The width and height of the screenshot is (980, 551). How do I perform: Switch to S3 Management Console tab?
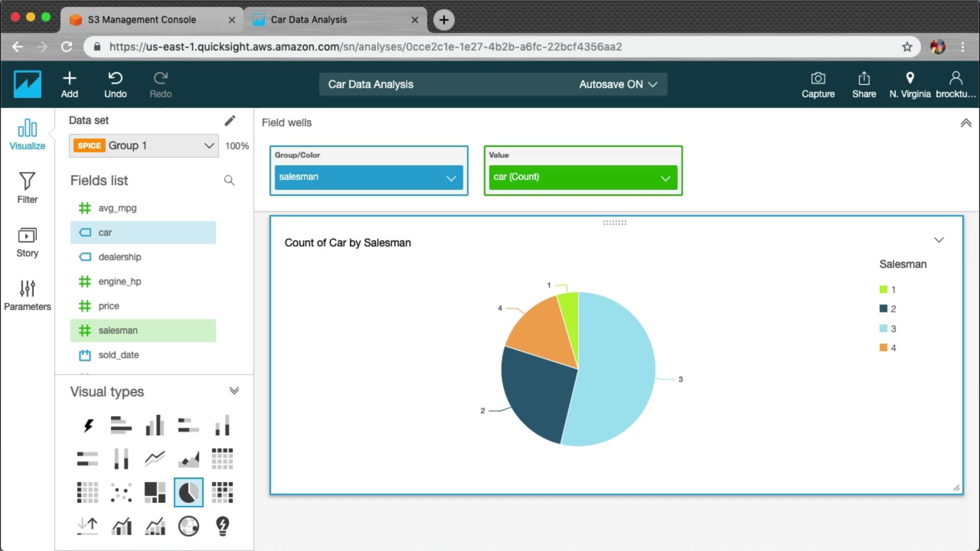(x=142, y=19)
